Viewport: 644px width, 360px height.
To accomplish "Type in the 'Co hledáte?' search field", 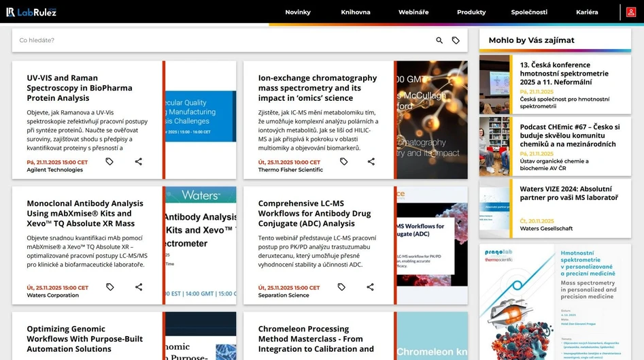I will pyautogui.click(x=218, y=41).
